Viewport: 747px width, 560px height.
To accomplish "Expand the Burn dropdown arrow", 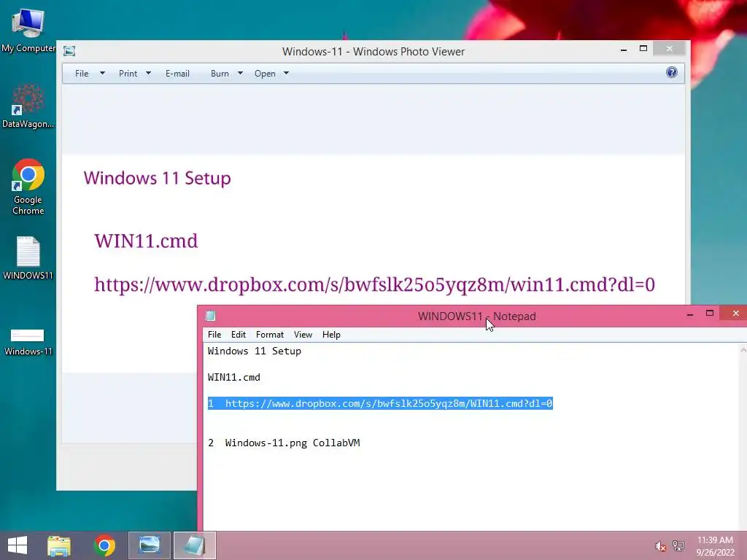I will tap(240, 74).
